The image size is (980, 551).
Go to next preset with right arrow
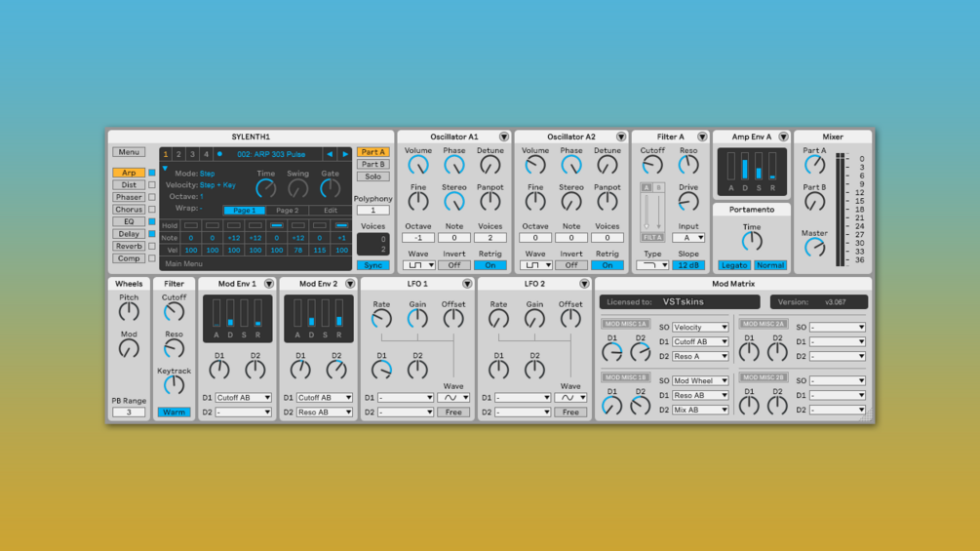point(345,154)
